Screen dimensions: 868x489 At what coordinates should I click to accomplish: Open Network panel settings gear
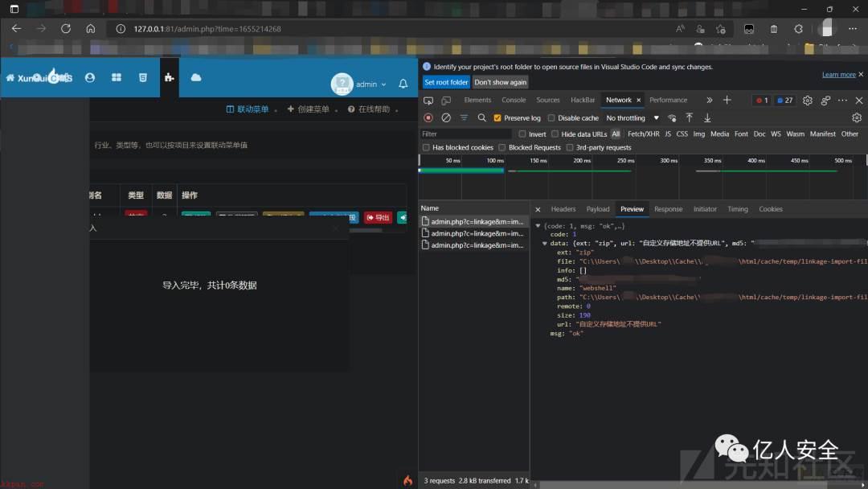pos(857,118)
